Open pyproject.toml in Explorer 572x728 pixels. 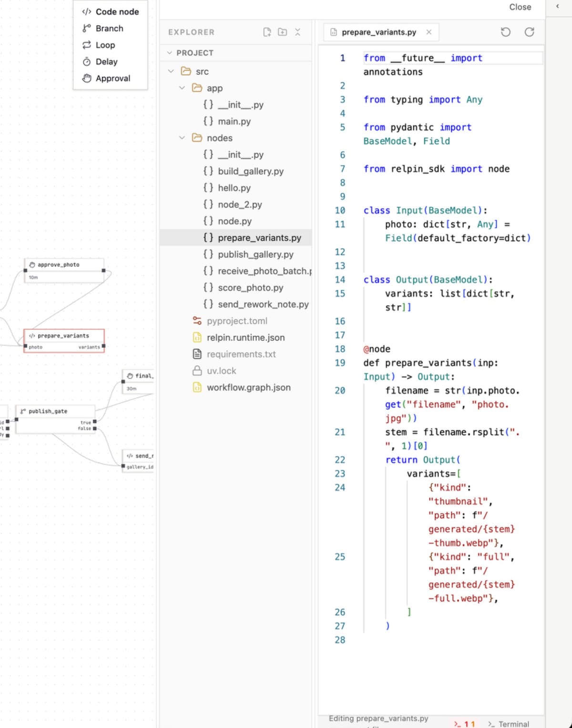pyautogui.click(x=236, y=321)
